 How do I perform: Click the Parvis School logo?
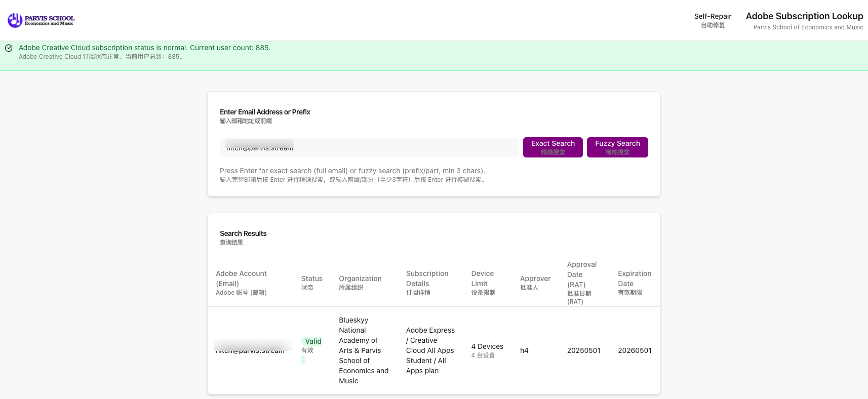click(x=41, y=20)
